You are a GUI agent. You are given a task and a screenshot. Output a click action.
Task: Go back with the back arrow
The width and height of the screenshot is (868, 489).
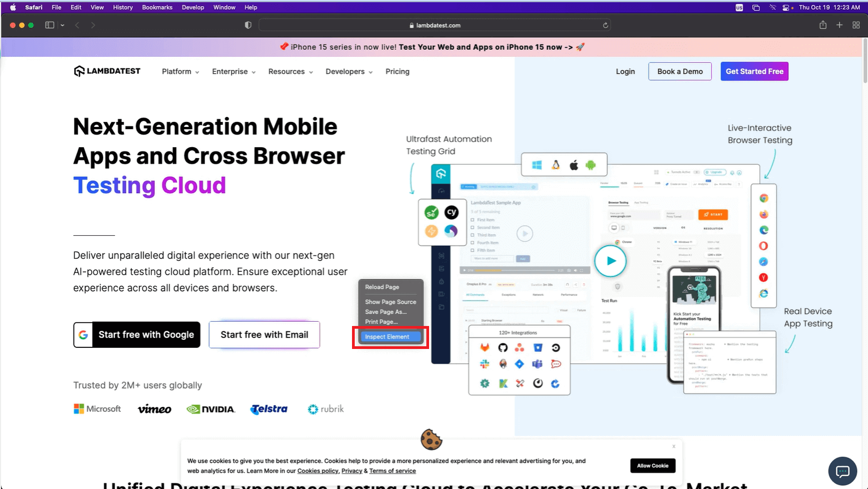pyautogui.click(x=77, y=25)
